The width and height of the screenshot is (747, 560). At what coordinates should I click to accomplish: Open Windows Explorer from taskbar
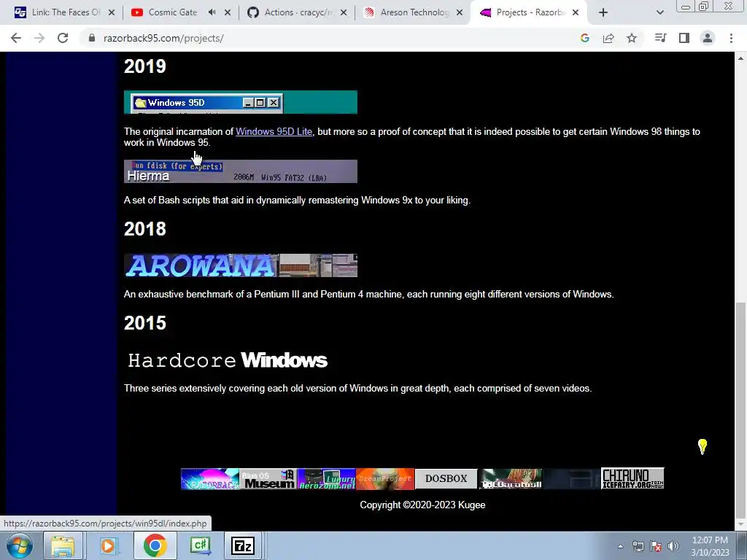pyautogui.click(x=63, y=545)
